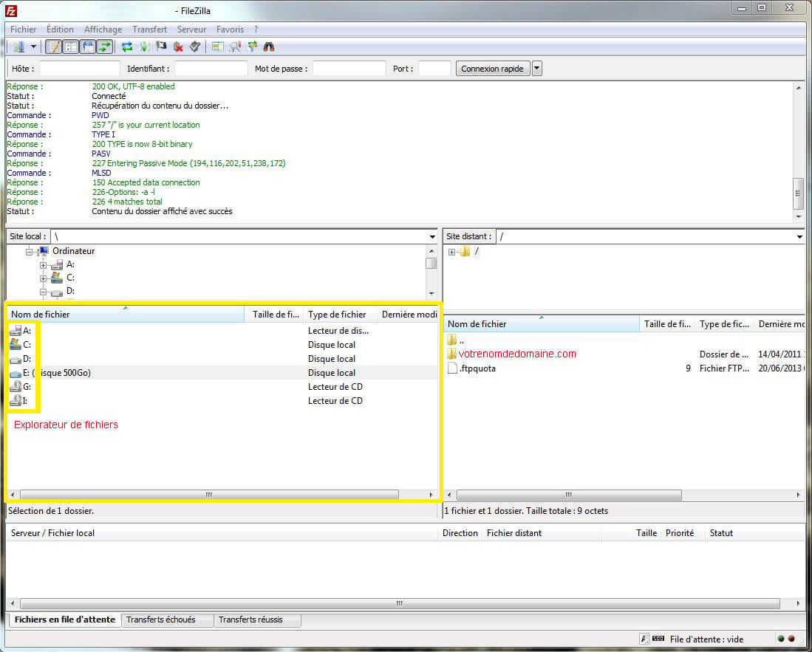The image size is (812, 652).
Task: Reconnect to last server icon
Action: (x=195, y=47)
